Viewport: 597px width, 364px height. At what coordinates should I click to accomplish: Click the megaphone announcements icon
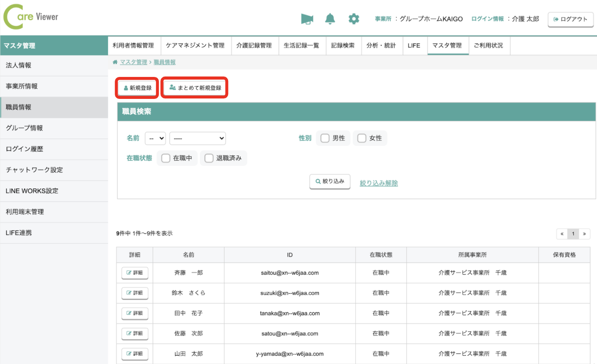(307, 19)
